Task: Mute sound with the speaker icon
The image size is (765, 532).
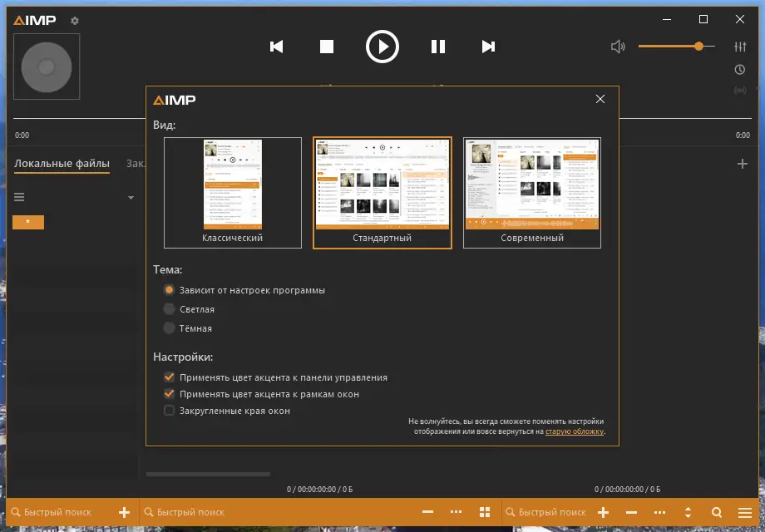Action: pos(618,47)
